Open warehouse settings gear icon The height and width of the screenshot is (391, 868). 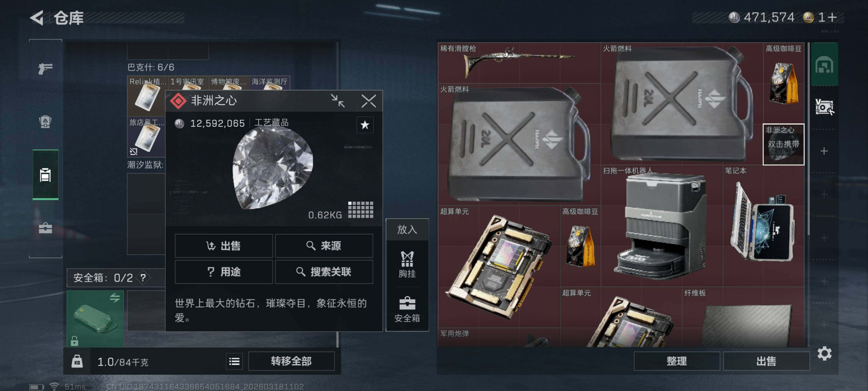824,354
